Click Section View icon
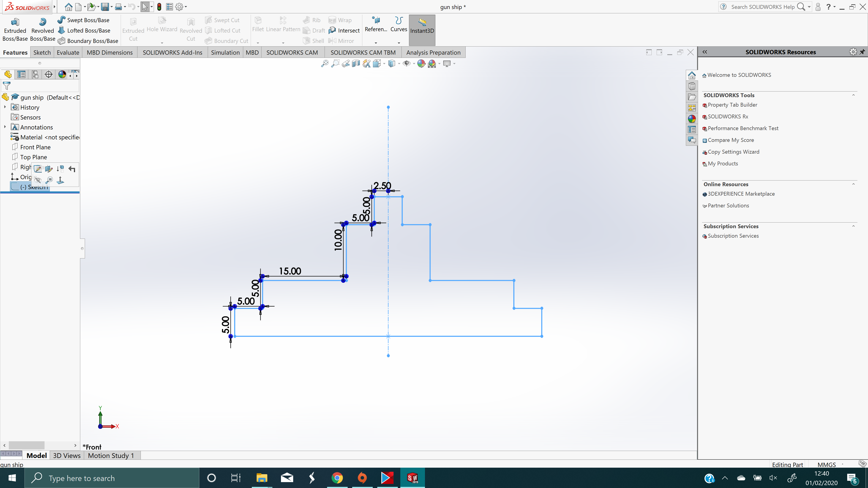Viewport: 868px width, 488px height. [x=356, y=63]
